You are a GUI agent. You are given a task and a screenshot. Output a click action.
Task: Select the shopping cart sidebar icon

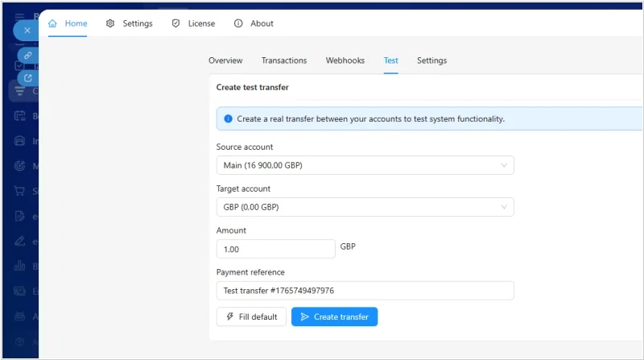coord(20,191)
